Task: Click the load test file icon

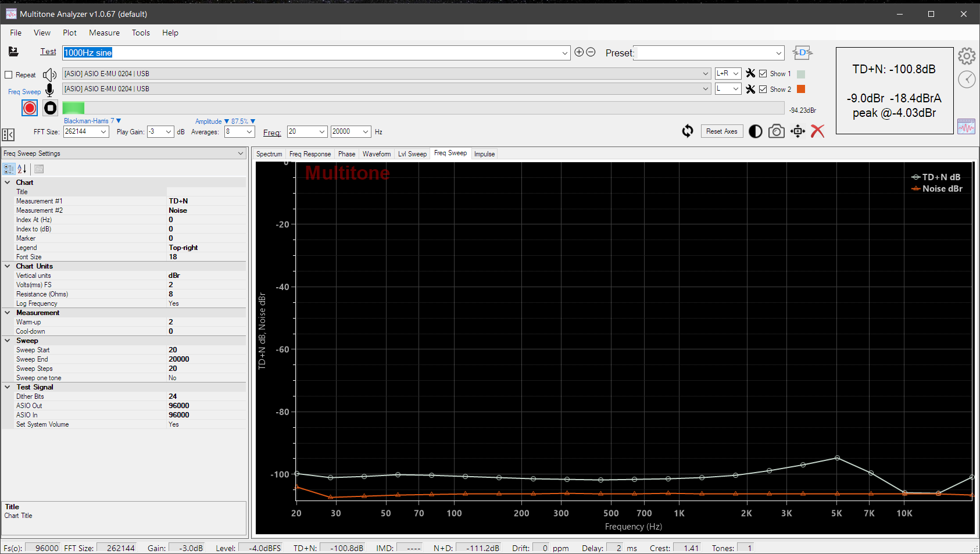Action: click(13, 52)
